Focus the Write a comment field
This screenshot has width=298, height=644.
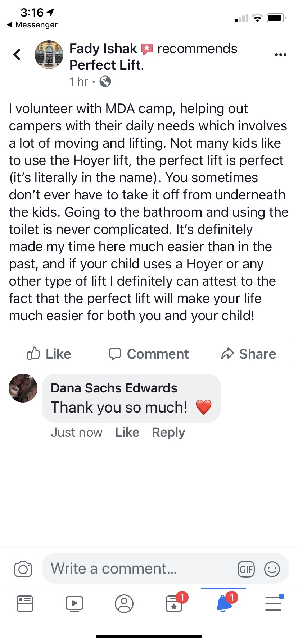[140, 569]
